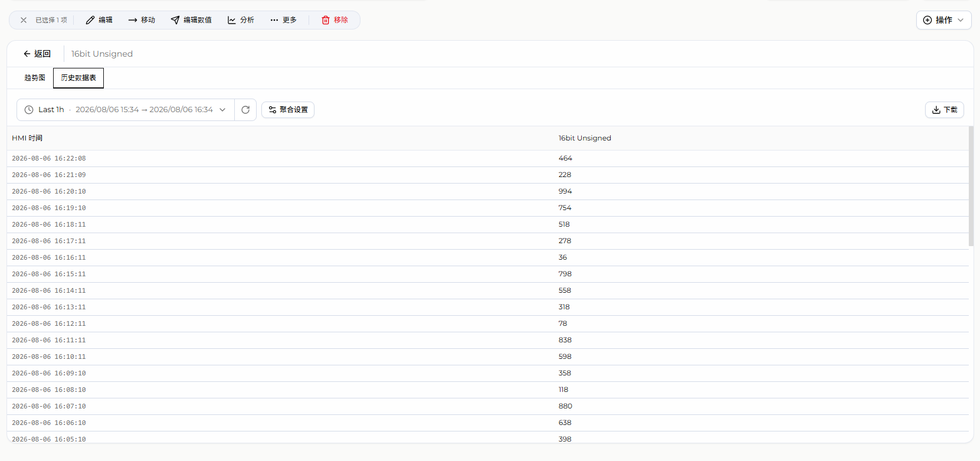Select the value 880 cell
This screenshot has width=980, height=461.
click(565, 406)
